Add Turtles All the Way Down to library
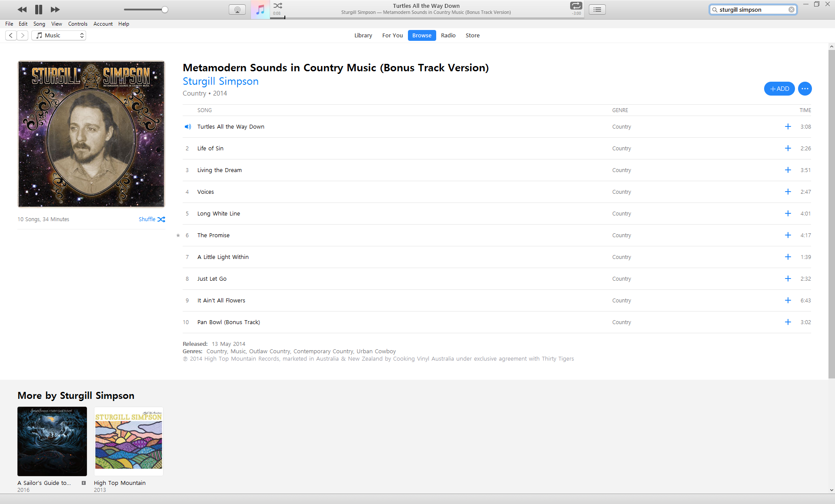This screenshot has width=835, height=504. pos(788,126)
